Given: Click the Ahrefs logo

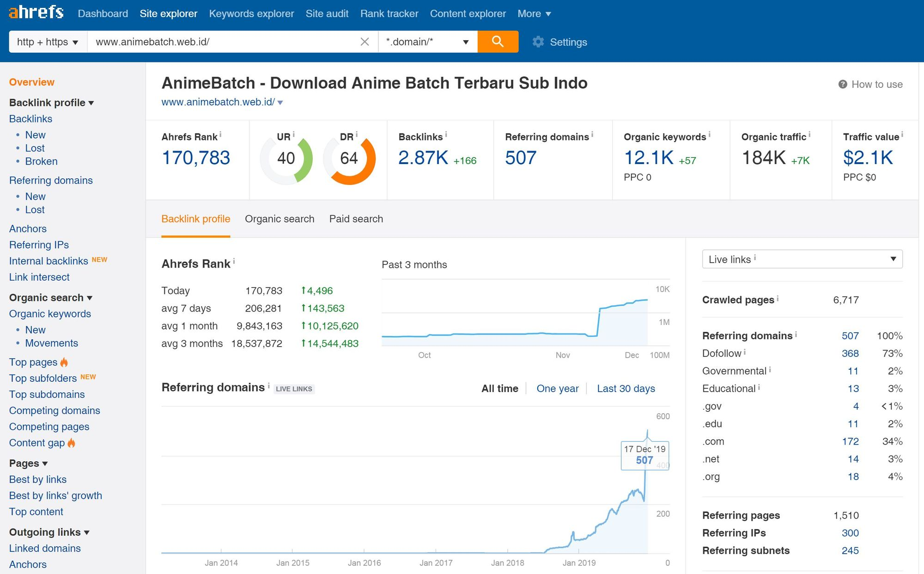Looking at the screenshot, I should pyautogui.click(x=36, y=12).
